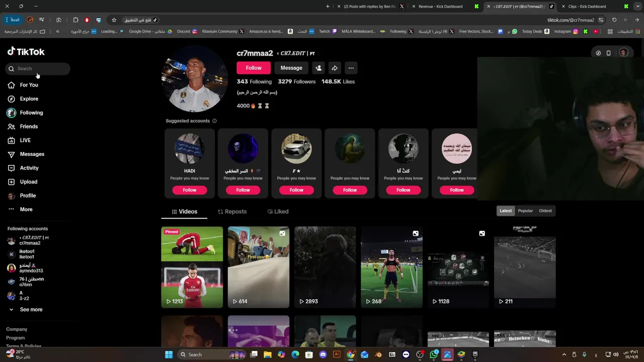Follow the suggested account F ★
Viewport: 644px width, 362px height.
(x=296, y=190)
